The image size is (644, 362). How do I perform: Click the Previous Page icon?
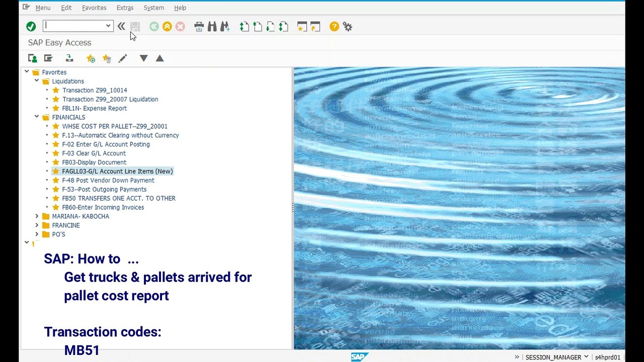[x=258, y=26]
